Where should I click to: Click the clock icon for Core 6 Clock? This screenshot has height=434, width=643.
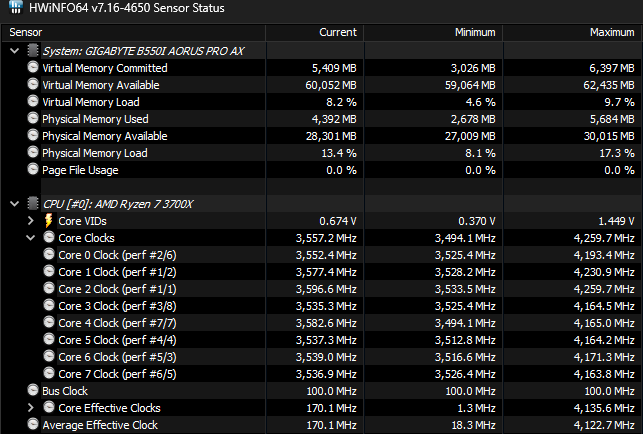[49, 356]
